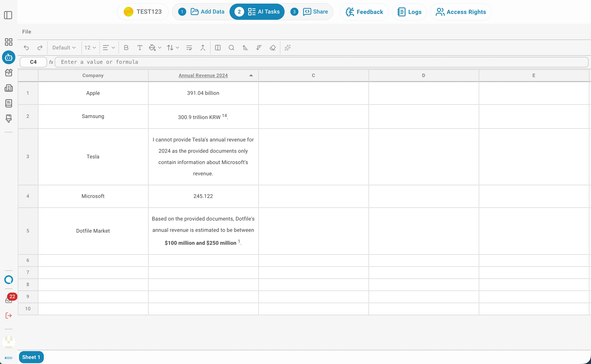Viewport: 591px width, 364px height.
Task: Click the eraser clear icon
Action: (x=273, y=48)
